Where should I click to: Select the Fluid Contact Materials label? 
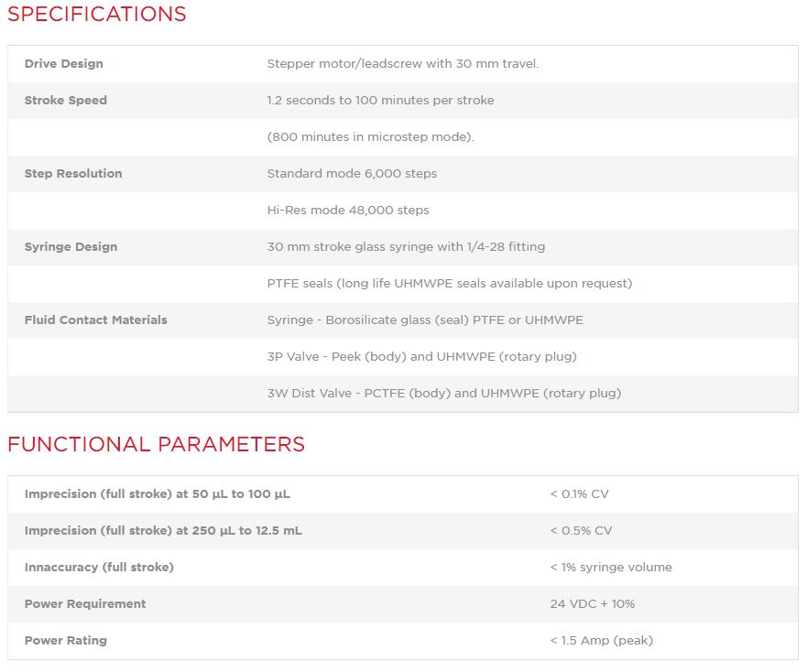point(95,320)
